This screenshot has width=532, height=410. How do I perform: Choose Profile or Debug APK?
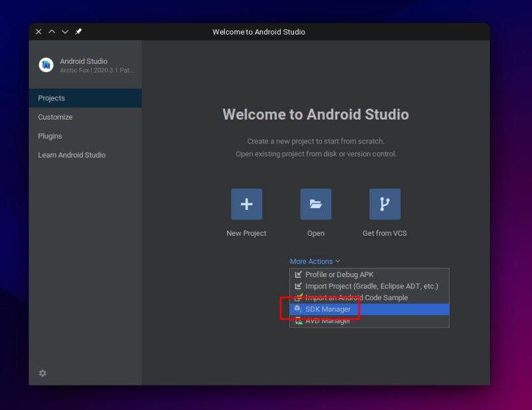click(370, 274)
